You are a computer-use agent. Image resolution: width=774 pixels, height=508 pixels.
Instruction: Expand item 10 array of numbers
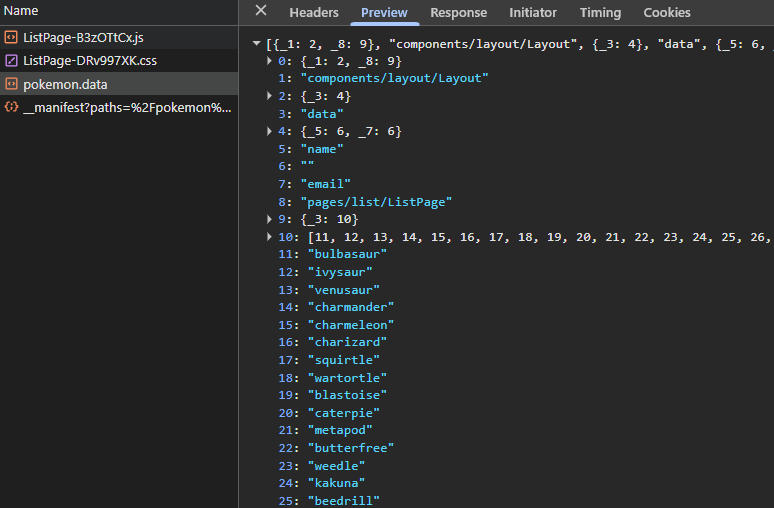point(270,237)
